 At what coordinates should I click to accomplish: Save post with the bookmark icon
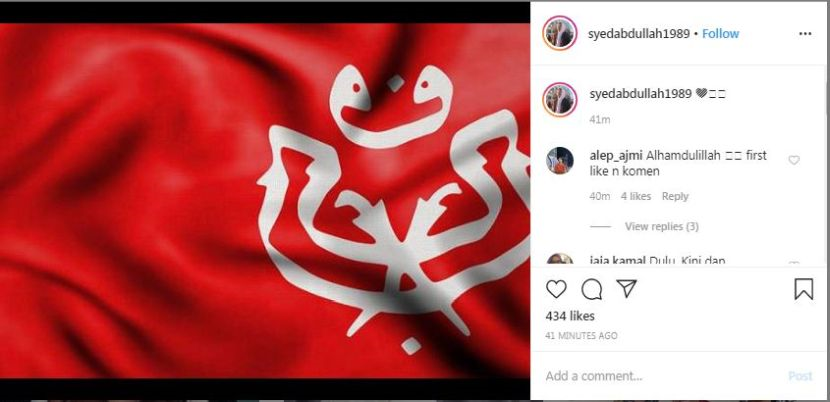[804, 289]
